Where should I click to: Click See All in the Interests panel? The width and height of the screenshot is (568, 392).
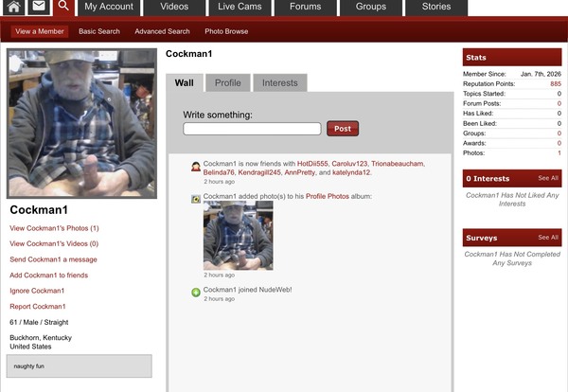point(548,178)
